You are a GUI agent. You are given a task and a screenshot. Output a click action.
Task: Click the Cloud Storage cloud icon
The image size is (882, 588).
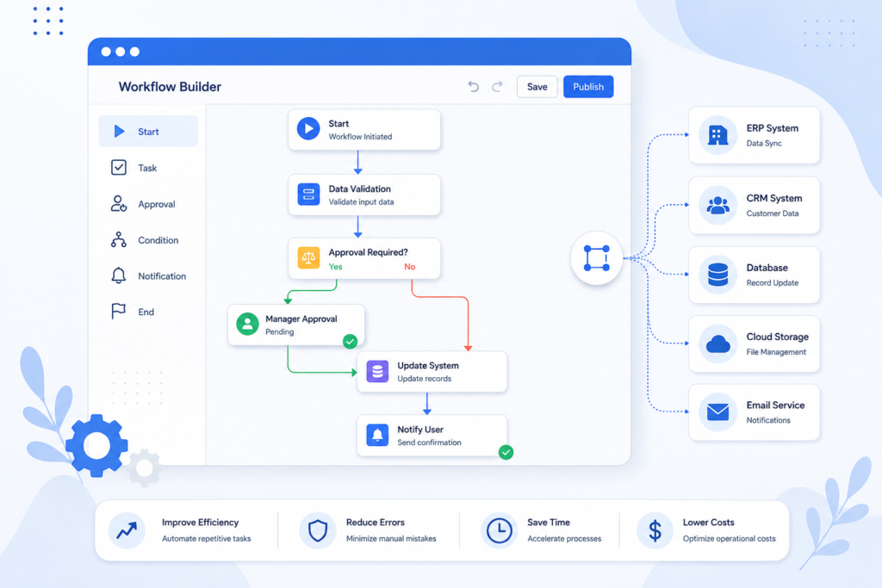coord(717,344)
